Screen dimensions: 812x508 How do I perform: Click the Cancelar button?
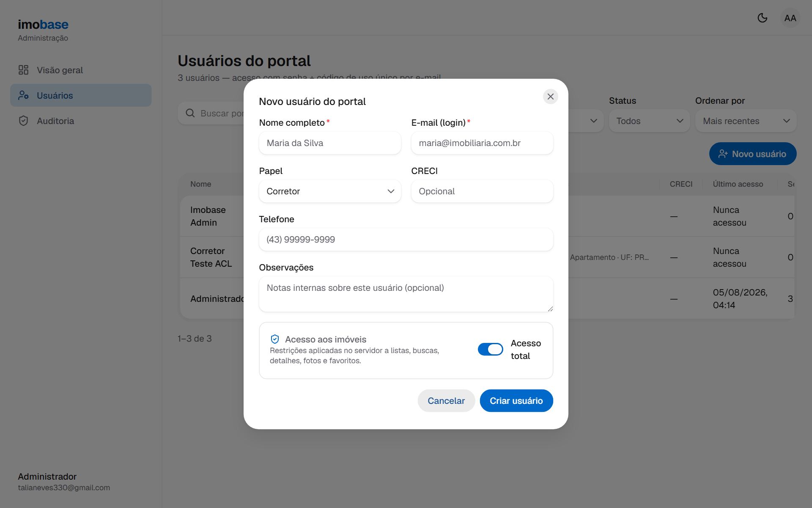pos(446,400)
